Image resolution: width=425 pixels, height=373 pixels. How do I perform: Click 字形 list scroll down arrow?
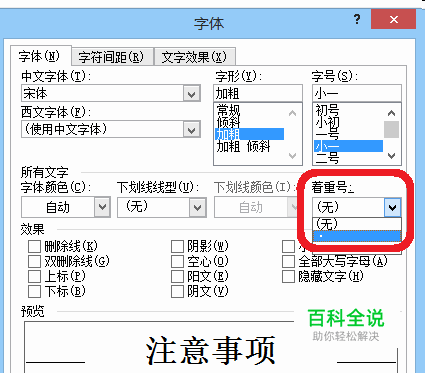pos(292,156)
